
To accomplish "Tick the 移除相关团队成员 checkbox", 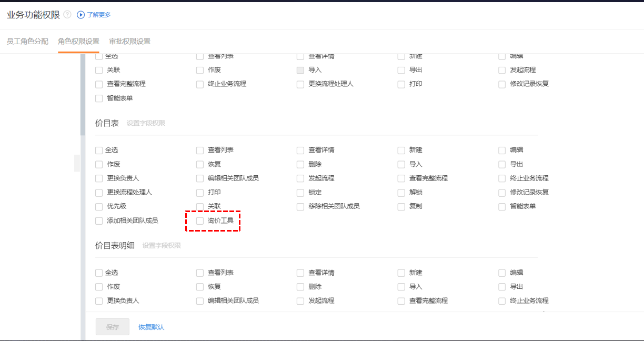I will (300, 207).
